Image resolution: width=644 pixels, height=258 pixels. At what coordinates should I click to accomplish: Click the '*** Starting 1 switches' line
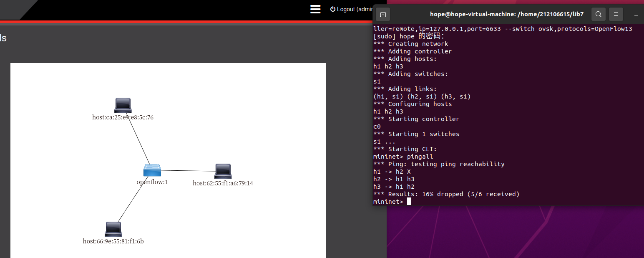416,134
